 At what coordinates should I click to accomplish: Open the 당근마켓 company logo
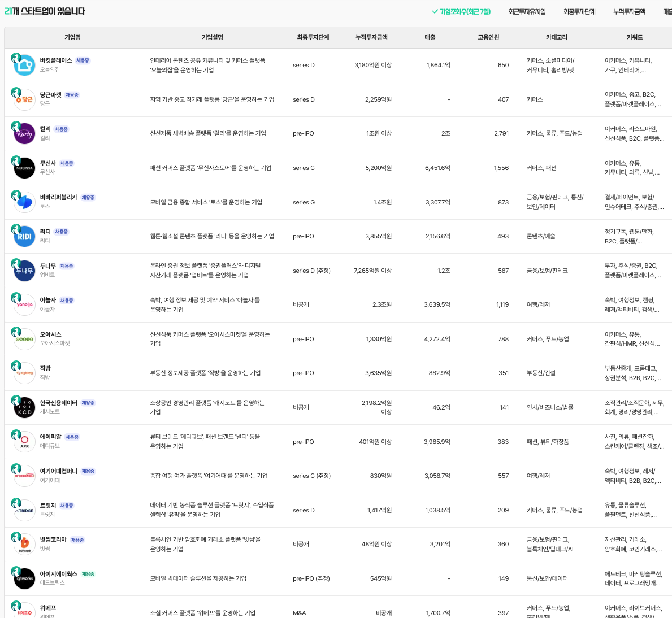[x=24, y=99]
